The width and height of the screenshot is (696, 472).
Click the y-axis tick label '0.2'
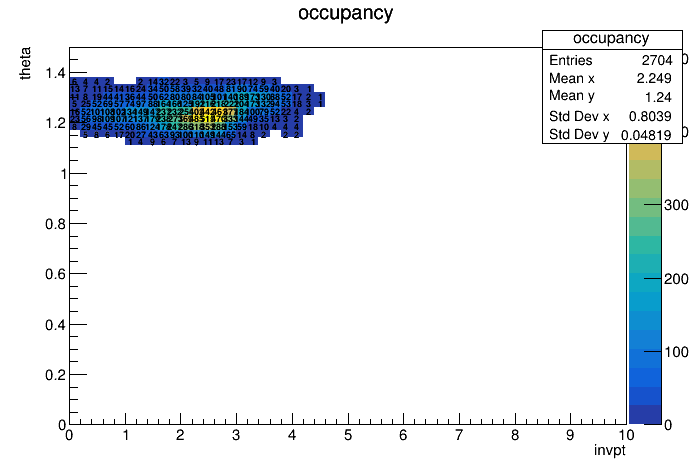55,375
